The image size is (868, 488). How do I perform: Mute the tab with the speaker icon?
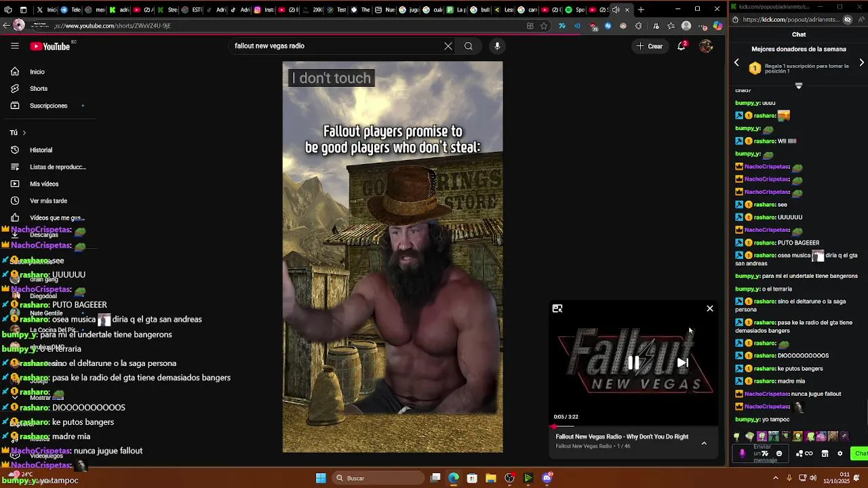[616, 9]
